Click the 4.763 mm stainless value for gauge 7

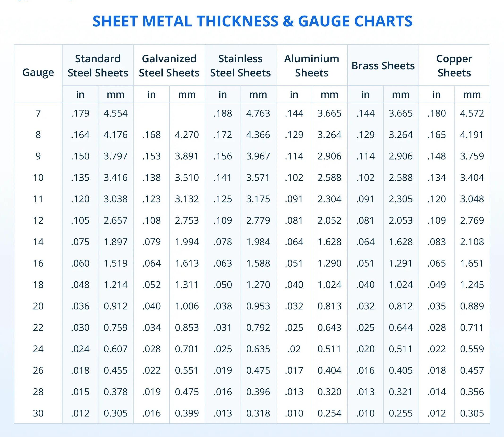point(258,113)
